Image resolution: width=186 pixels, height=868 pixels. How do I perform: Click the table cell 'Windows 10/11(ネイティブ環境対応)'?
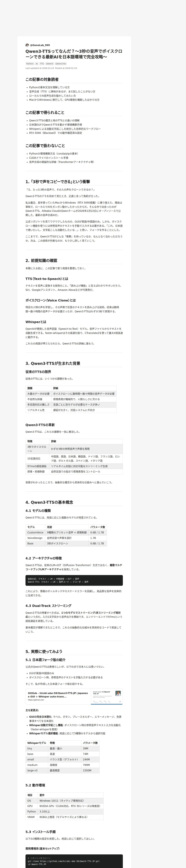tap(71, 801)
